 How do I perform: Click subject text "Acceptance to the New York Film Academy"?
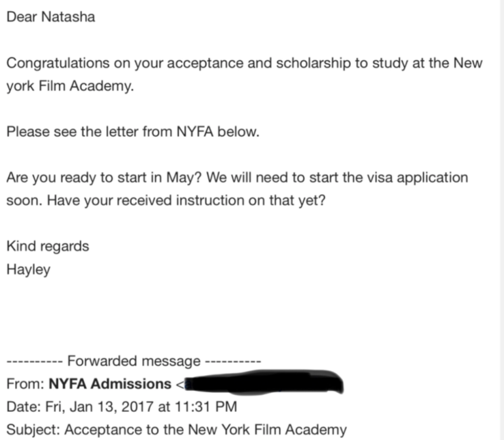pyautogui.click(x=206, y=430)
